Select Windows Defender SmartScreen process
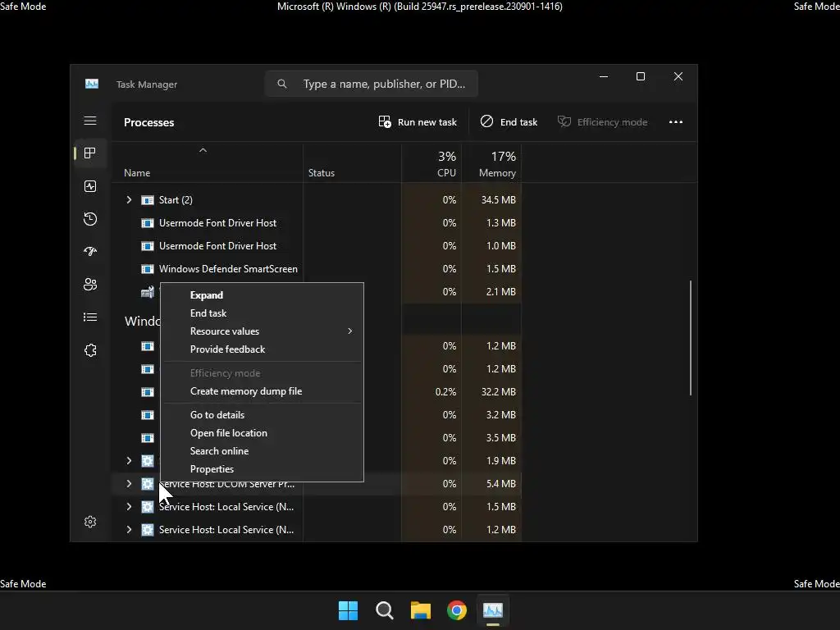This screenshot has height=630, width=840. 316,269
